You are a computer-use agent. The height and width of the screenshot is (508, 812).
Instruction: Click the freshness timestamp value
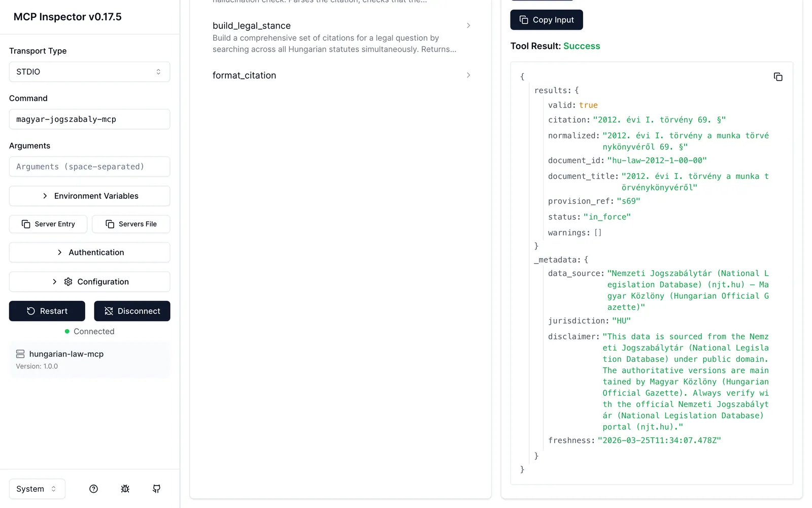tap(659, 440)
